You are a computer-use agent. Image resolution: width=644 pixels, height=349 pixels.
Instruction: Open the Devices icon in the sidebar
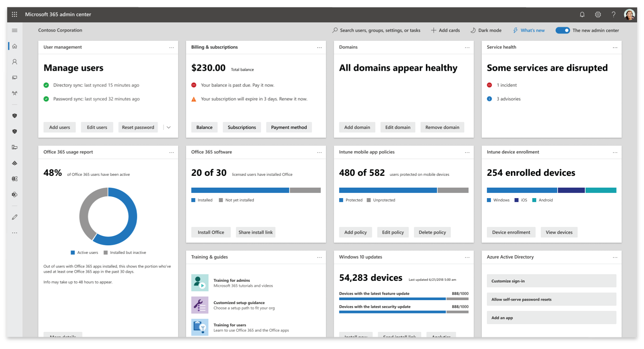pos(14,77)
